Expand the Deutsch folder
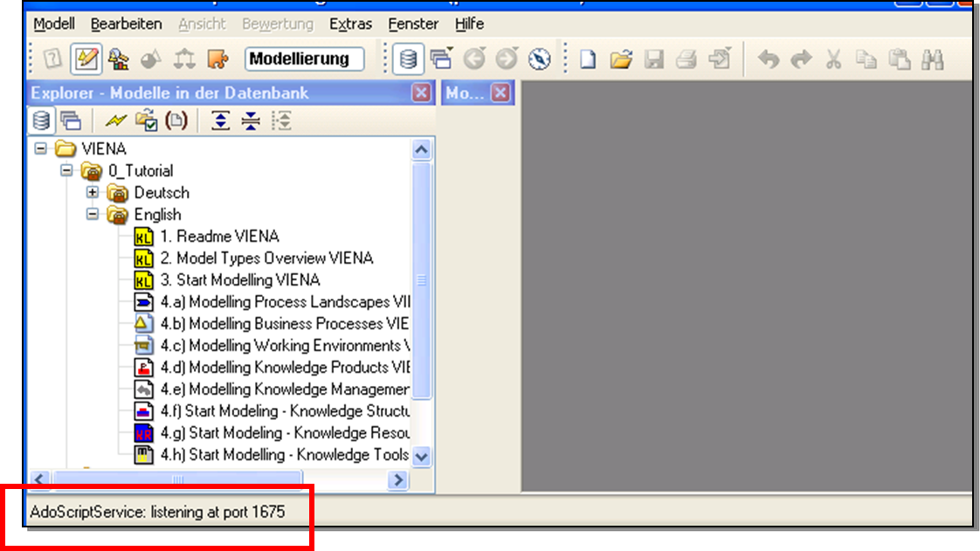980x551 pixels. pos(93,192)
